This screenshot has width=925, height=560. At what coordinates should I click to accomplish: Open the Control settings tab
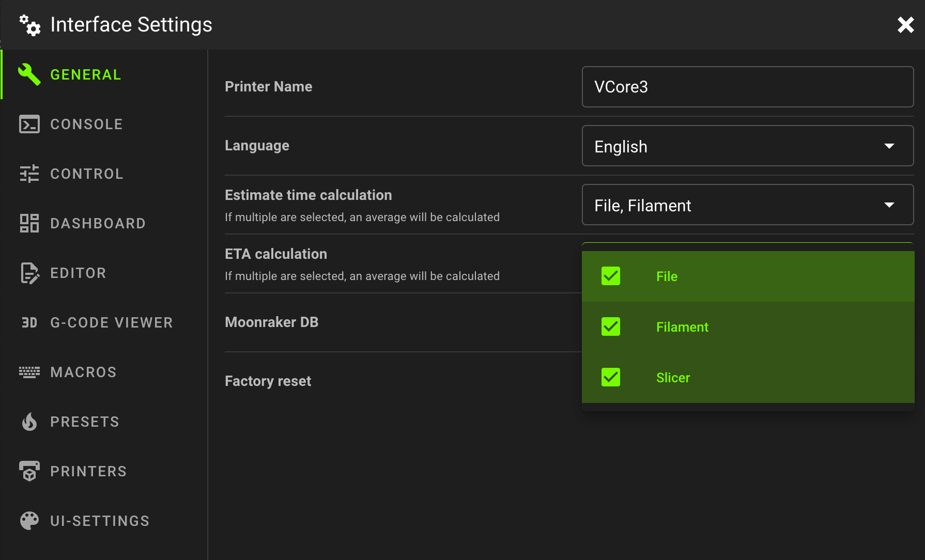tap(104, 174)
